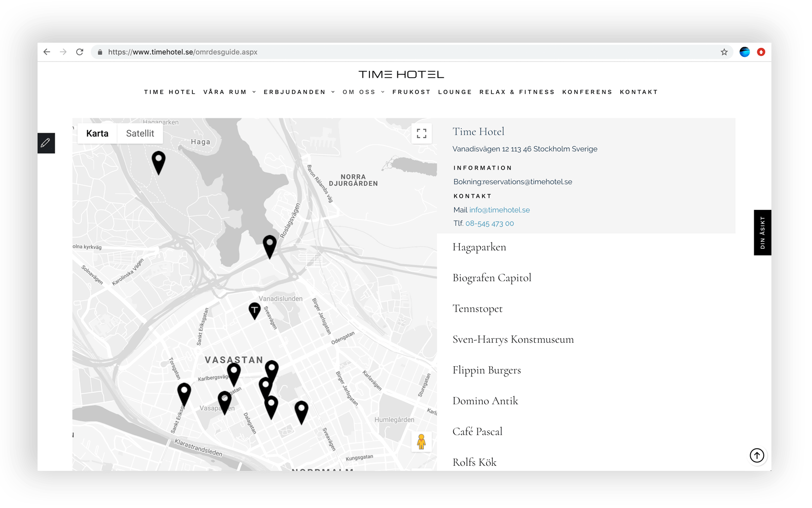812x508 pixels.
Task: Jump to top with the round arrow button
Action: (757, 456)
